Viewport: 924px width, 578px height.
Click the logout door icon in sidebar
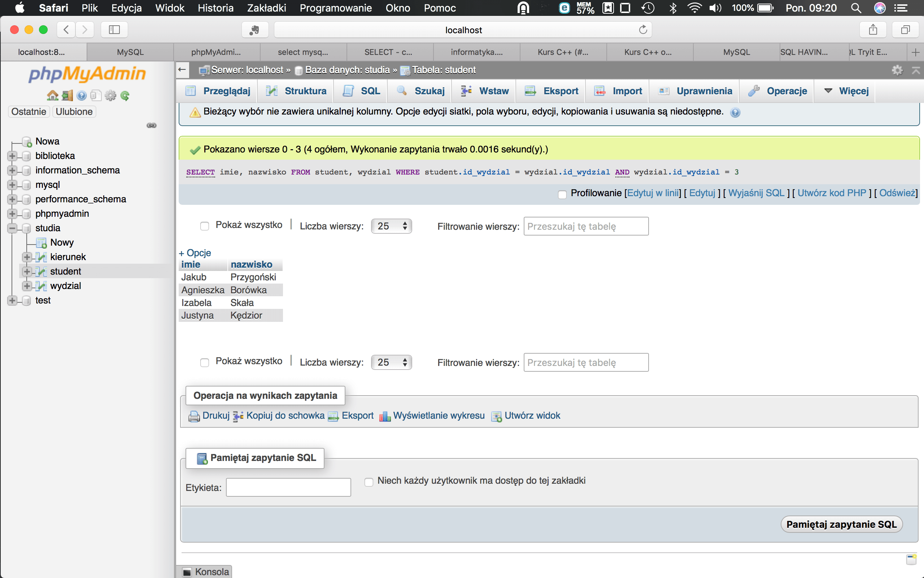(67, 95)
